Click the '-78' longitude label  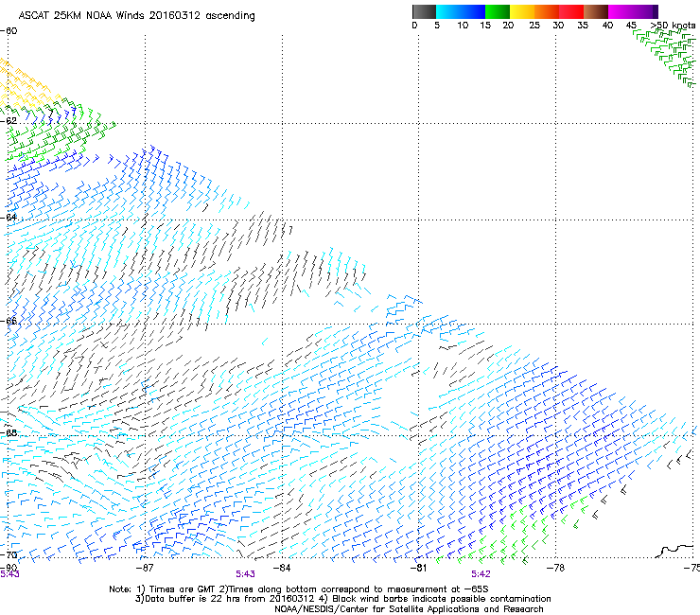pyautogui.click(x=555, y=568)
